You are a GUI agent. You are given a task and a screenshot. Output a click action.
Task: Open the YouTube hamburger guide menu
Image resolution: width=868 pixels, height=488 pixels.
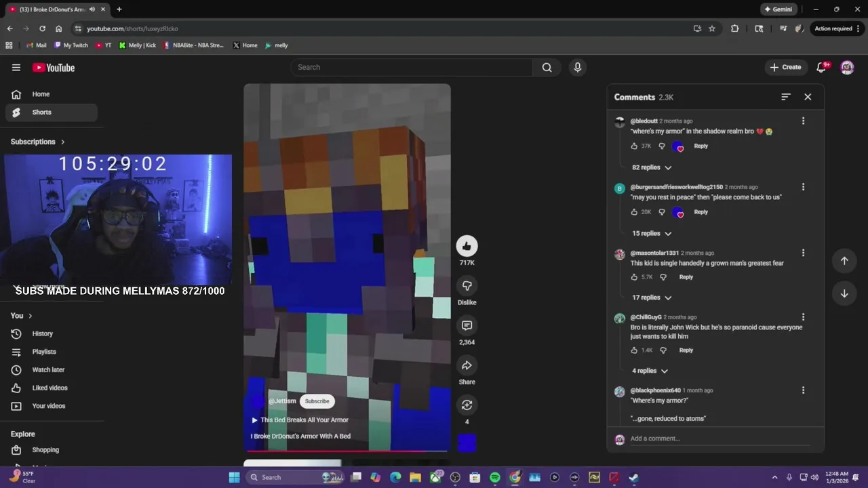pyautogui.click(x=16, y=67)
